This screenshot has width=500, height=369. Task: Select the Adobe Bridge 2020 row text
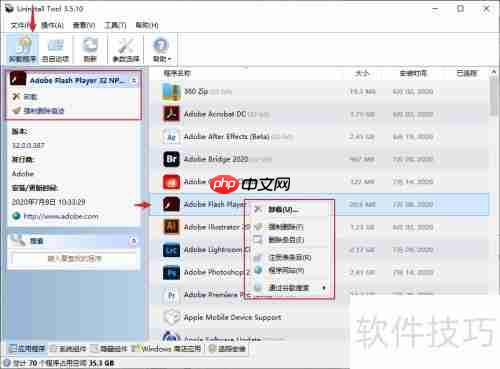(x=216, y=159)
